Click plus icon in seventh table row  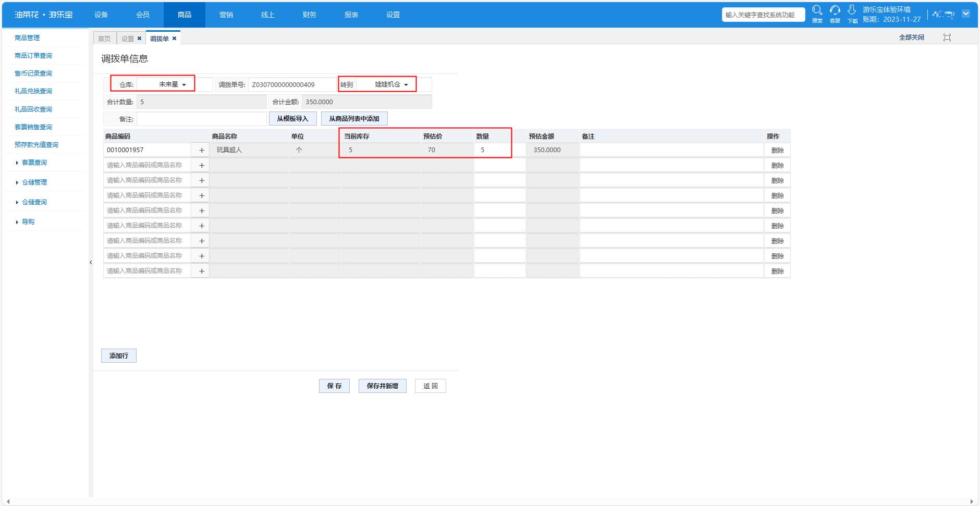tap(202, 241)
